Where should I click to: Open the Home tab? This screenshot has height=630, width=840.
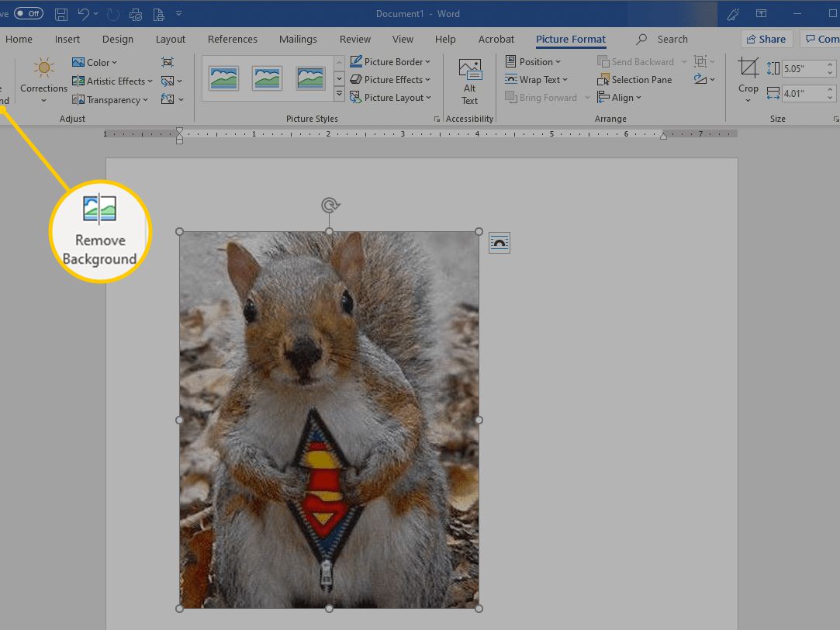[x=19, y=39]
